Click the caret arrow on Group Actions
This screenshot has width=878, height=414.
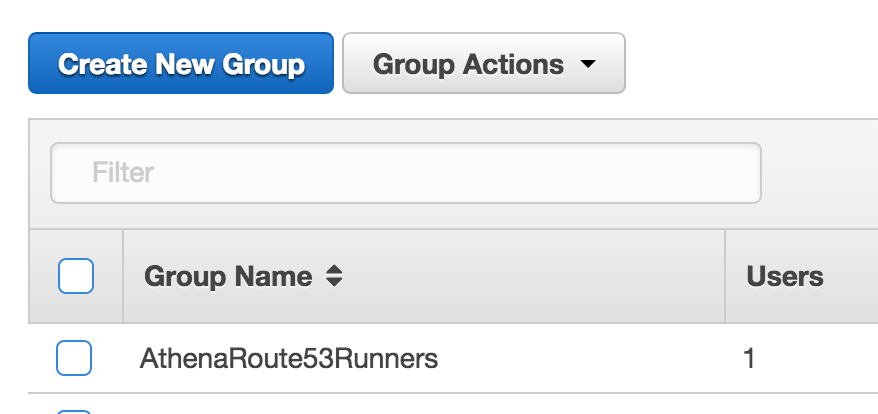point(587,65)
